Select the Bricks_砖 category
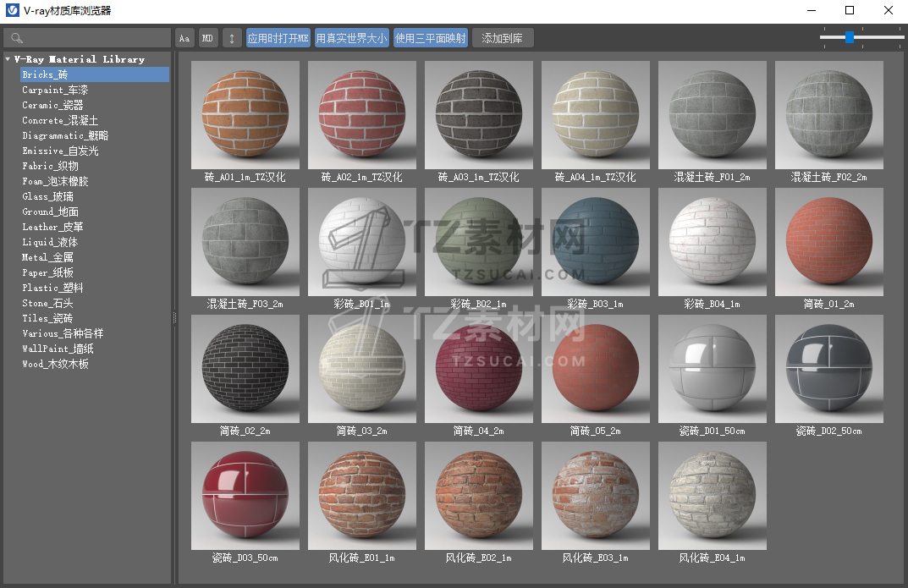The width and height of the screenshot is (908, 588). click(x=95, y=74)
